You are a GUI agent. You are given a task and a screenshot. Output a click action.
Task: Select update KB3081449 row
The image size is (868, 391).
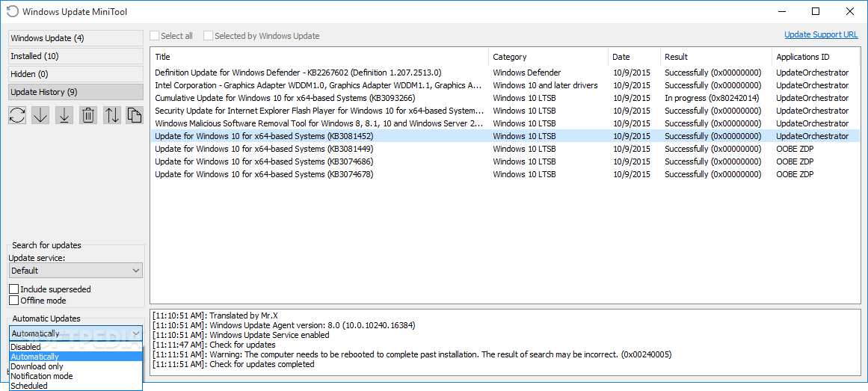coord(505,149)
